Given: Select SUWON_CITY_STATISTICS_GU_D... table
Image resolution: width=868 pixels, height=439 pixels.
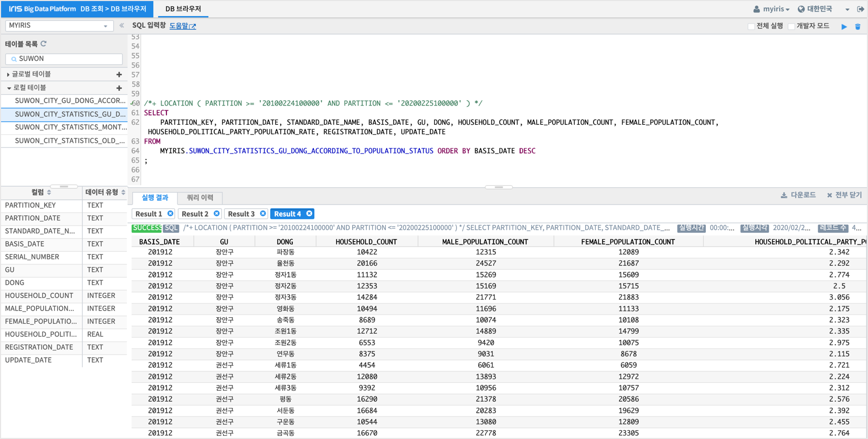Looking at the screenshot, I should click(64, 114).
